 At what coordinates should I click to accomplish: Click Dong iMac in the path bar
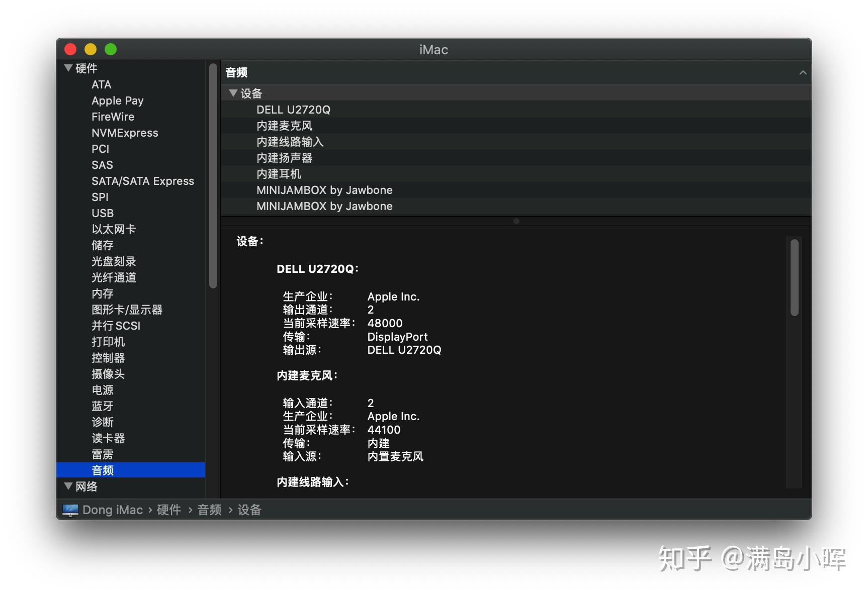click(113, 510)
